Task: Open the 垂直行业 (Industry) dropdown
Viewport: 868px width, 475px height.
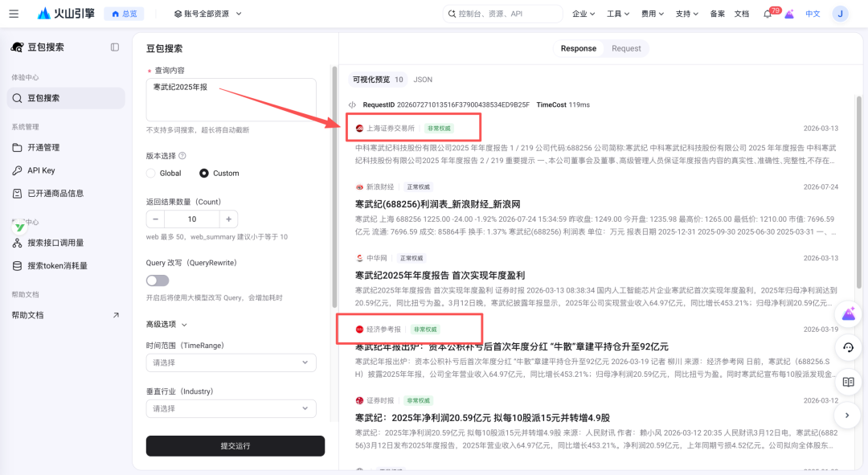Action: click(231, 408)
